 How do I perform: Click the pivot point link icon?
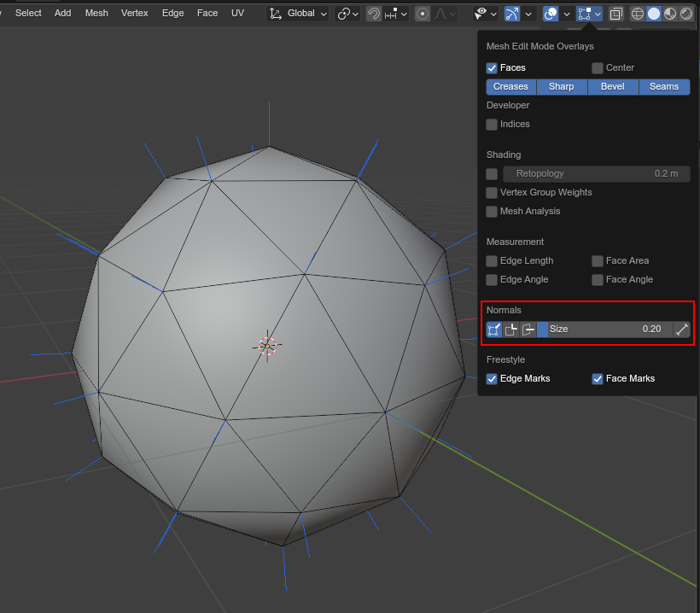pos(343,15)
